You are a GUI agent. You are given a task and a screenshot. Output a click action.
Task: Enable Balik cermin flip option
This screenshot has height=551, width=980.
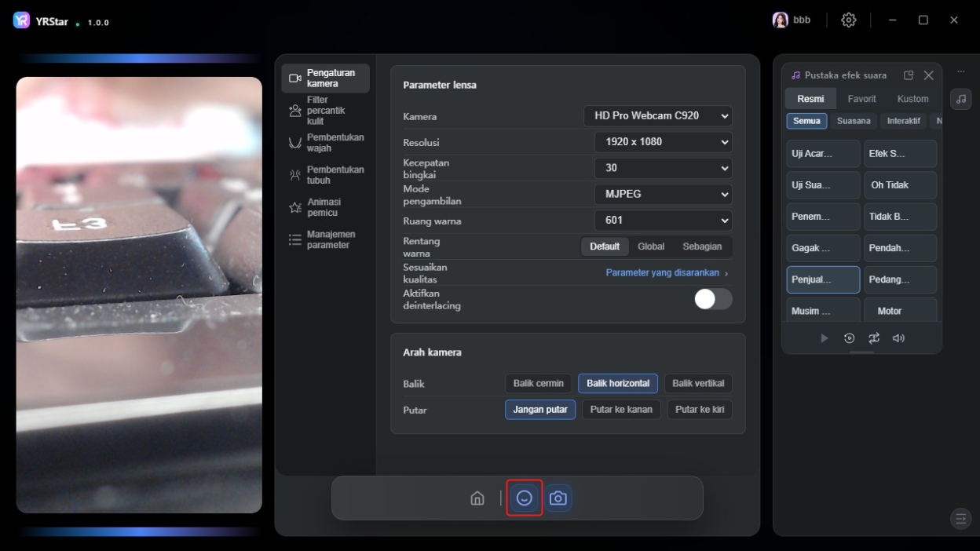pos(539,384)
